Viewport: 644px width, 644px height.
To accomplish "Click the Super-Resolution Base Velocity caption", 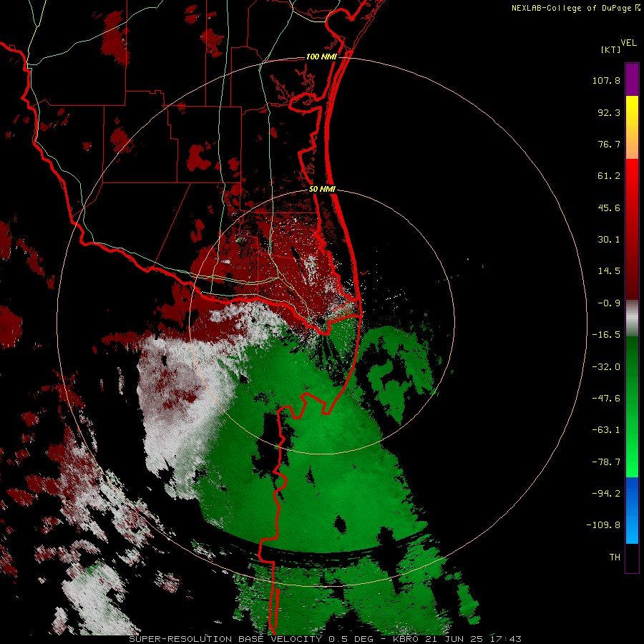I will coord(326,639).
